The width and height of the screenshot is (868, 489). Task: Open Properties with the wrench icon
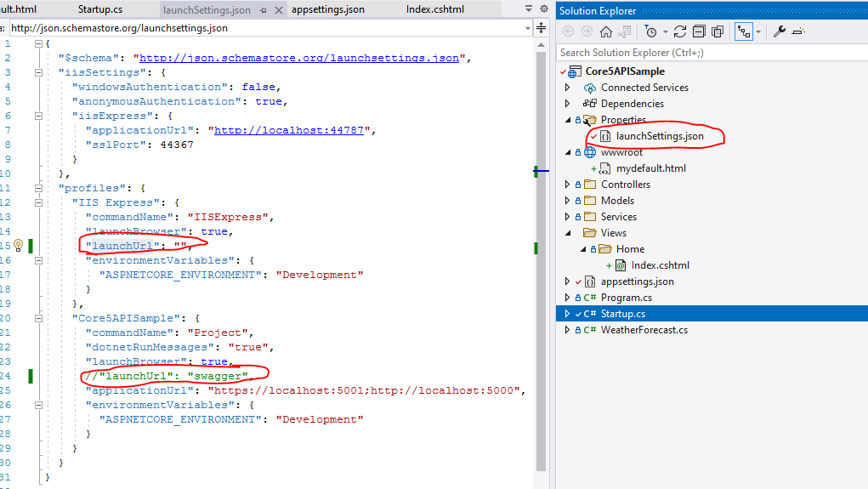pyautogui.click(x=780, y=31)
